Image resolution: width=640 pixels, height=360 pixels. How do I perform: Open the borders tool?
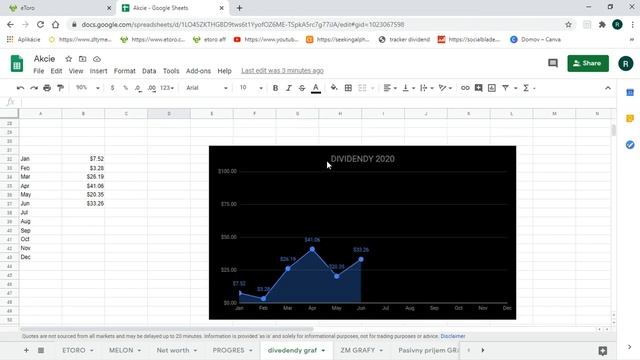click(348, 88)
